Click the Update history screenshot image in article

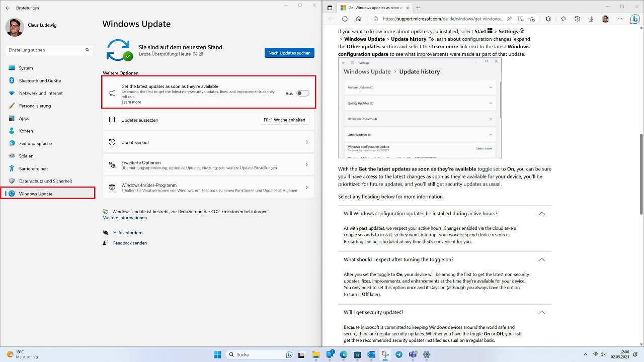tap(420, 108)
